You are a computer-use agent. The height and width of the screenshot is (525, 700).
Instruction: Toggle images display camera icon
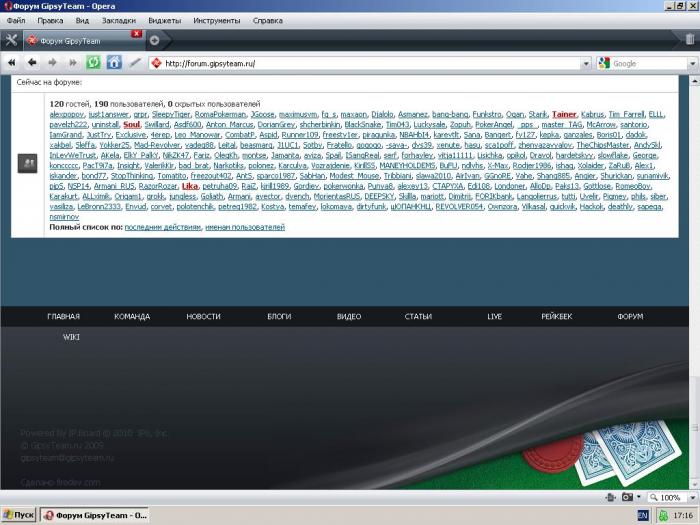(627, 497)
